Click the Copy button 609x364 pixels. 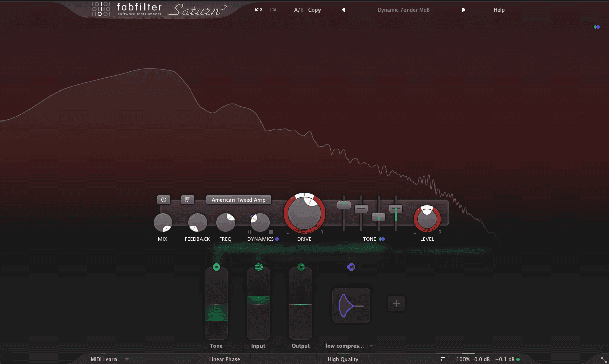coord(314,10)
